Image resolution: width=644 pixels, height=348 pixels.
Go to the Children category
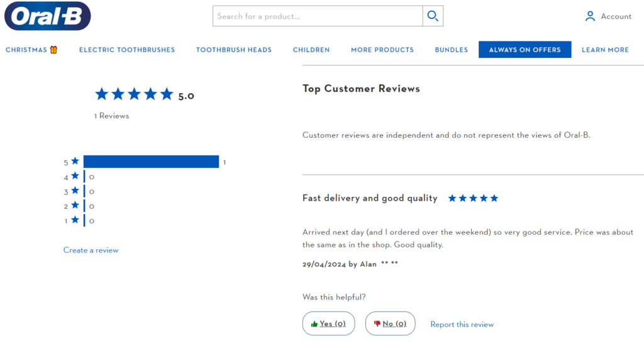coord(311,50)
